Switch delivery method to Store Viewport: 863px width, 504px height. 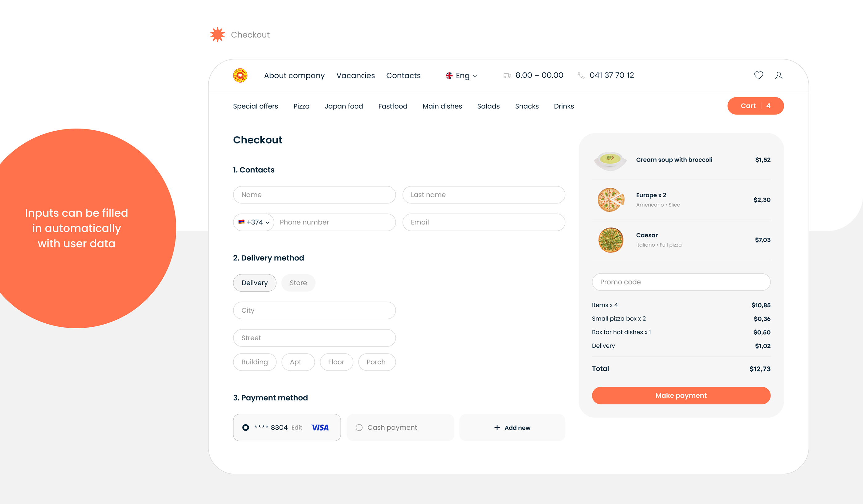(x=298, y=283)
